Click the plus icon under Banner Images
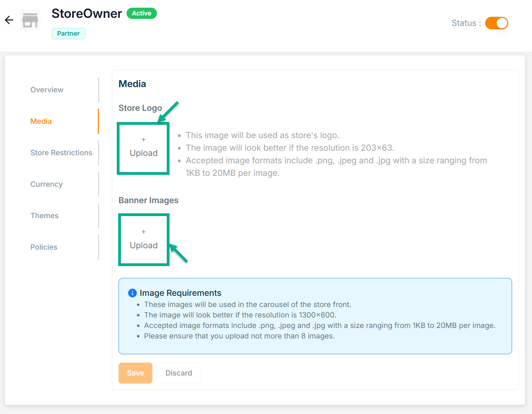 point(144,232)
